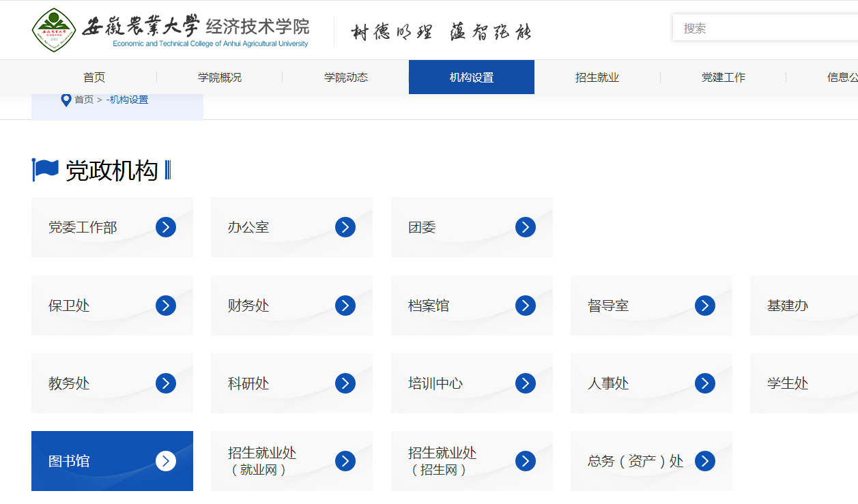Switch to the 招生就业 navigation tab

click(x=597, y=77)
